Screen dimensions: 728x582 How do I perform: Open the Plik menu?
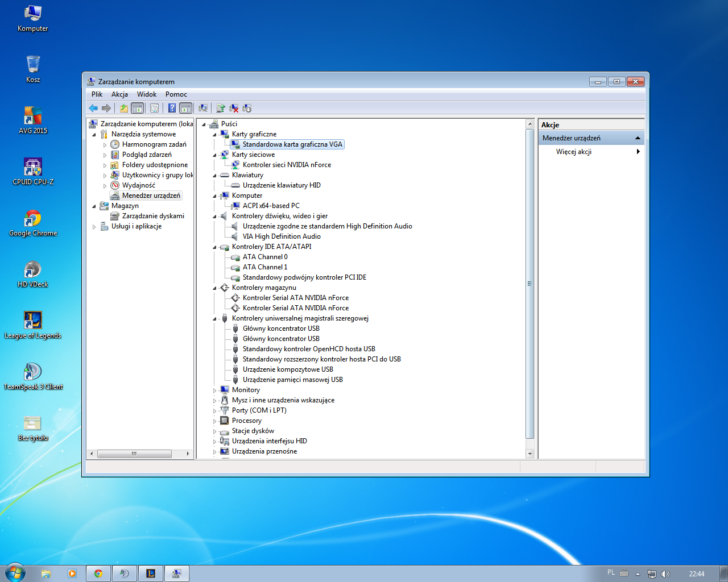[x=97, y=94]
